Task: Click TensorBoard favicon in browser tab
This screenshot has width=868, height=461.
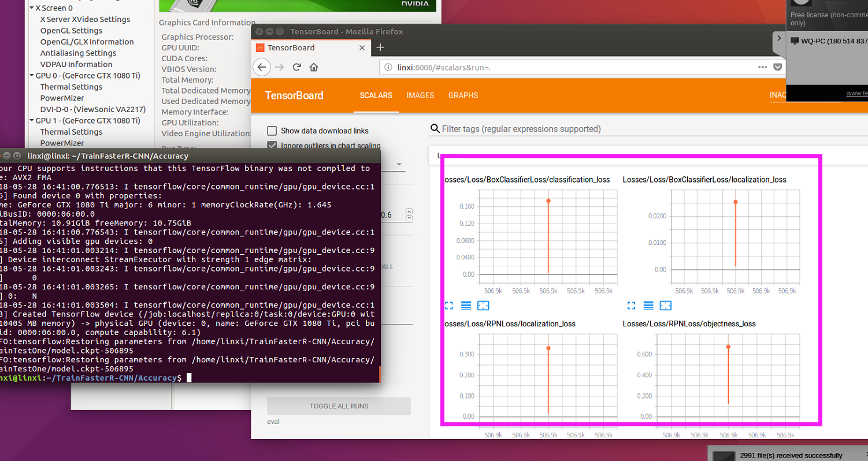Action: (260, 47)
